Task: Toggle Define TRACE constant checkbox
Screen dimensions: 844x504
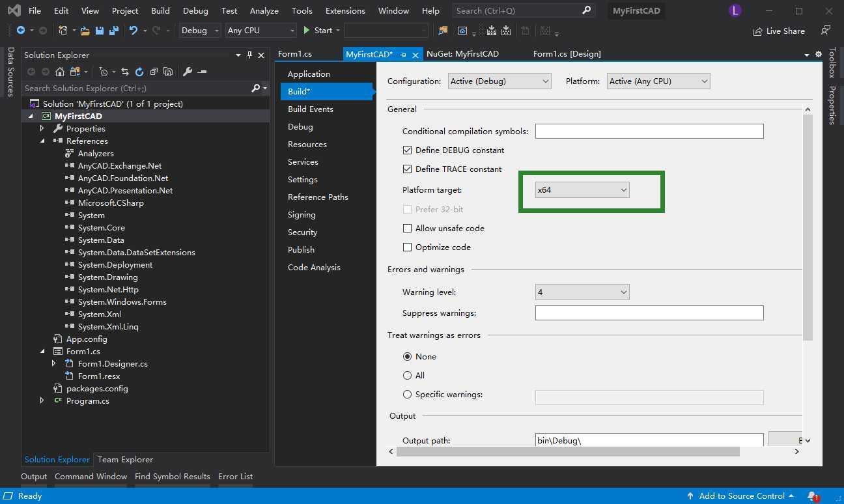Action: (408, 169)
